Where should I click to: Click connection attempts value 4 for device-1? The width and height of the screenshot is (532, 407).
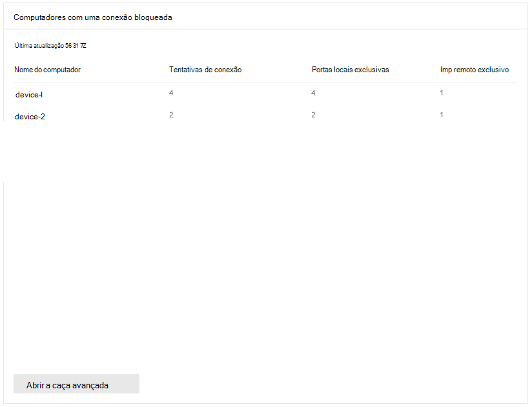click(171, 93)
